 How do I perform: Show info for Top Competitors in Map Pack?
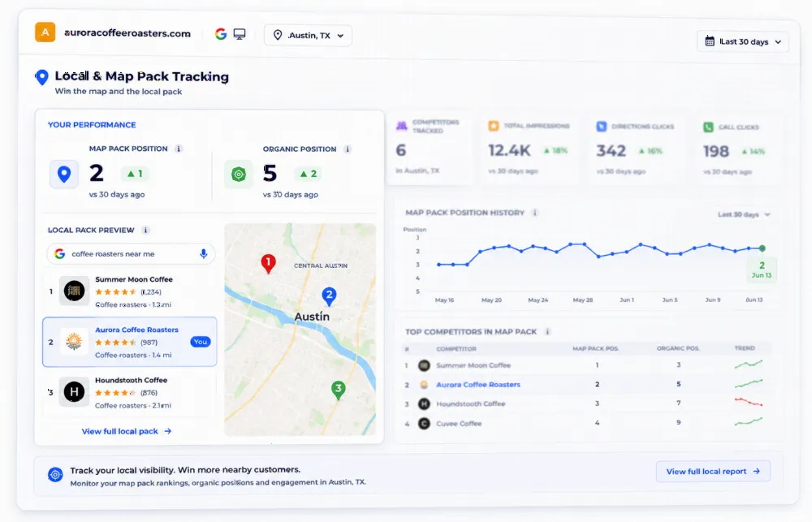pyautogui.click(x=548, y=331)
